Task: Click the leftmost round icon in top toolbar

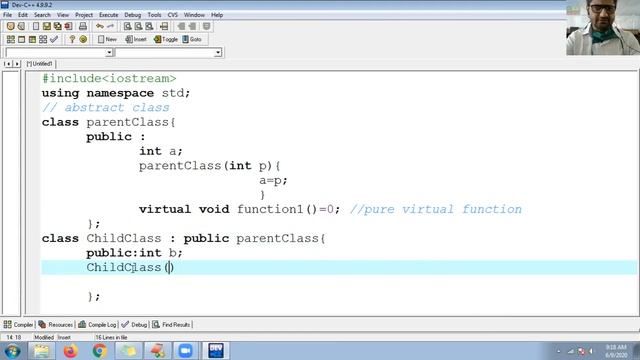Action: (11, 27)
